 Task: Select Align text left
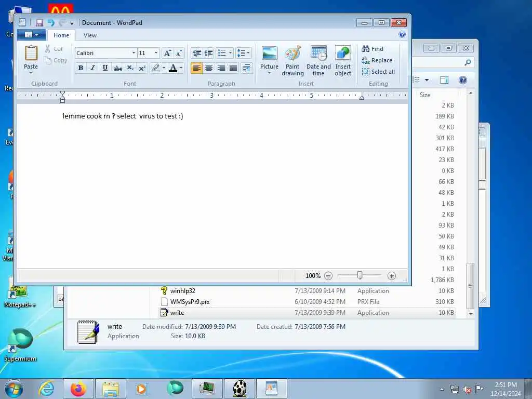click(x=197, y=68)
